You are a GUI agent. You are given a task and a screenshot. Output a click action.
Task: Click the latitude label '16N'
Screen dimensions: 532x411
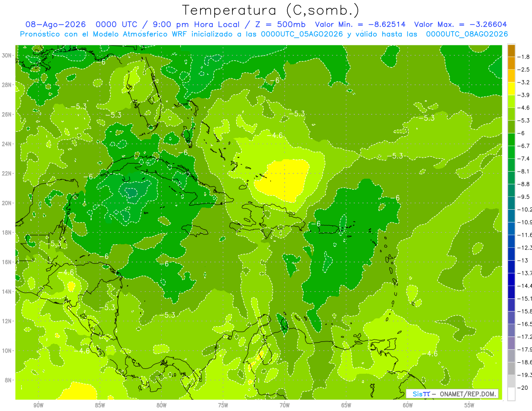pyautogui.click(x=8, y=262)
